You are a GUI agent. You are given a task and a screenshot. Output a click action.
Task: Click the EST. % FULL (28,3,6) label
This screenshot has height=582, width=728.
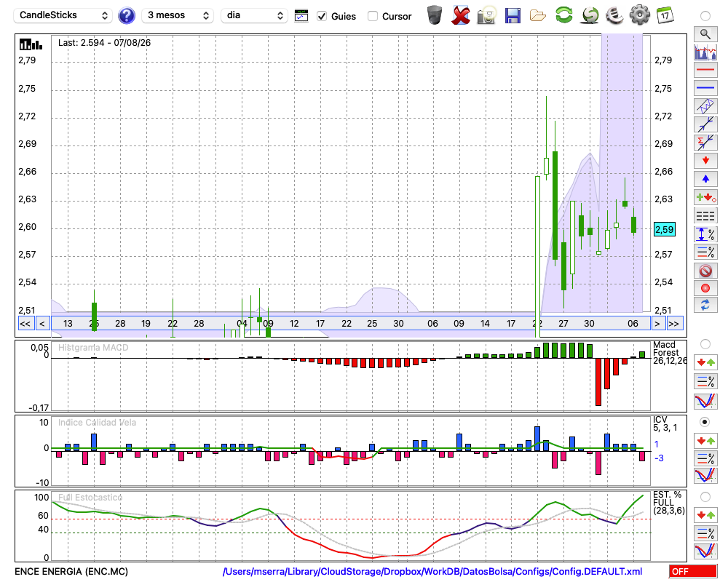coord(669,503)
